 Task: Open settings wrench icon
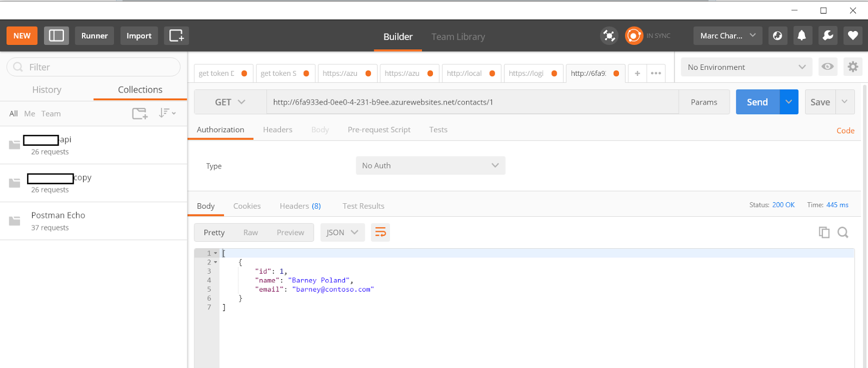point(828,36)
